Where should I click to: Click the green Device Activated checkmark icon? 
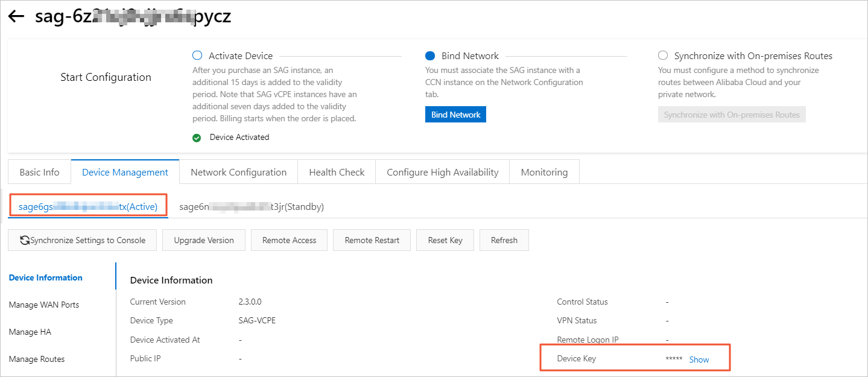(197, 138)
